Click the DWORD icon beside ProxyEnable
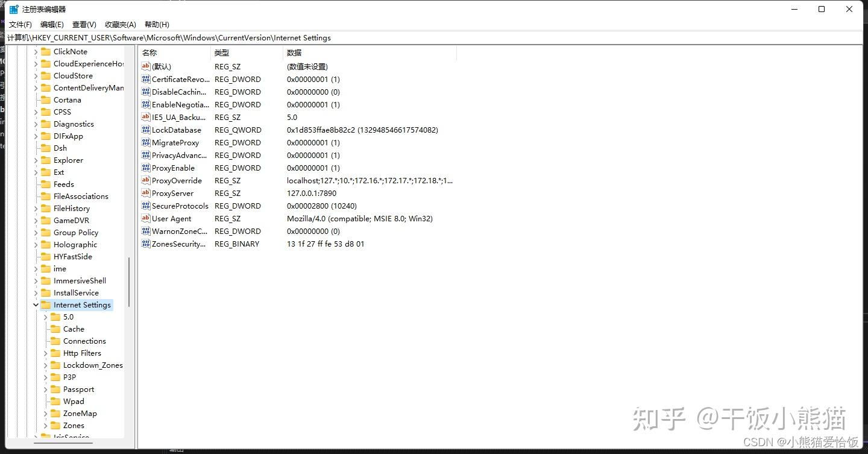The image size is (868, 454). [x=145, y=168]
